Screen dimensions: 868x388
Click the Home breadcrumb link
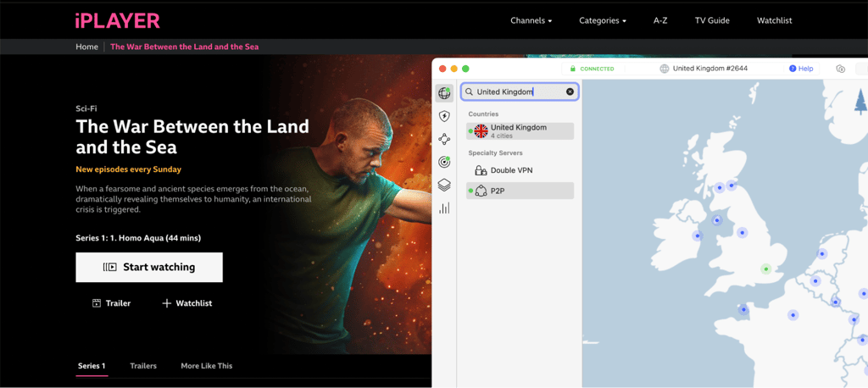[87, 47]
